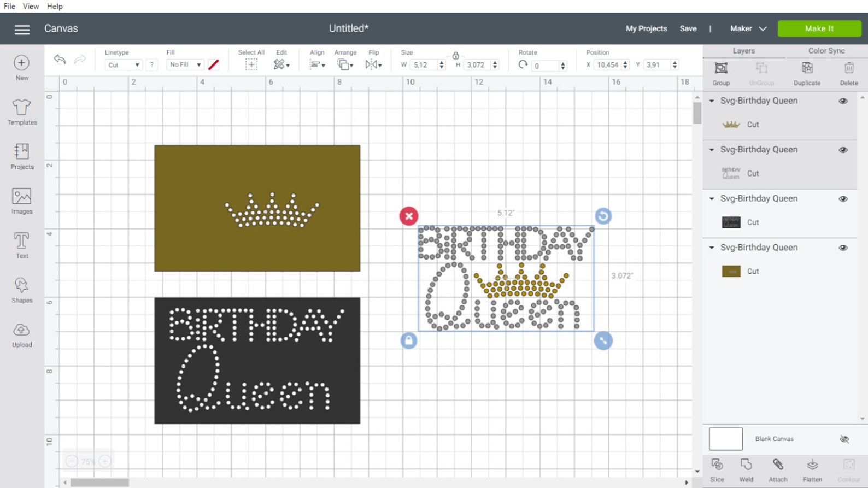Switch to the Color Sync tab

pos(826,51)
